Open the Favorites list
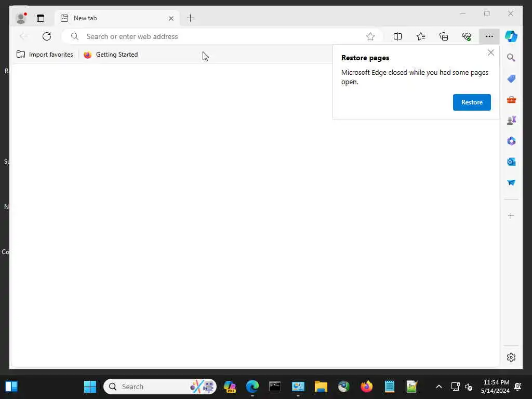 [420, 36]
